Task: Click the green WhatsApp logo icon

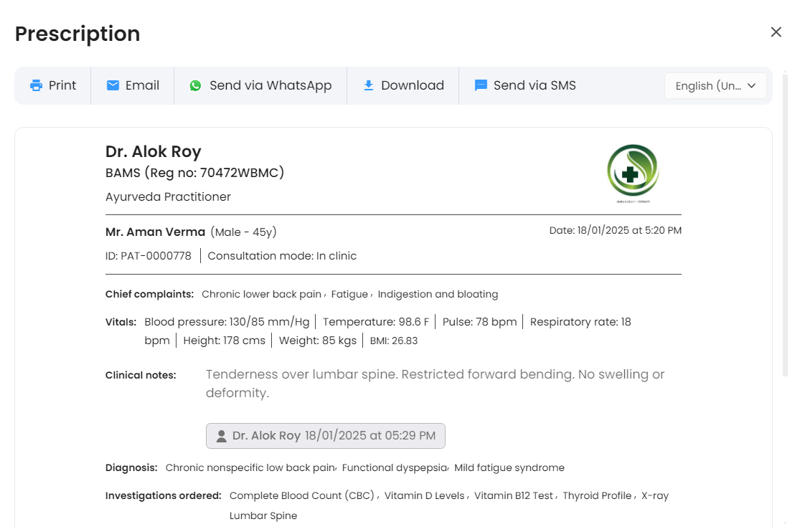Action: [195, 86]
